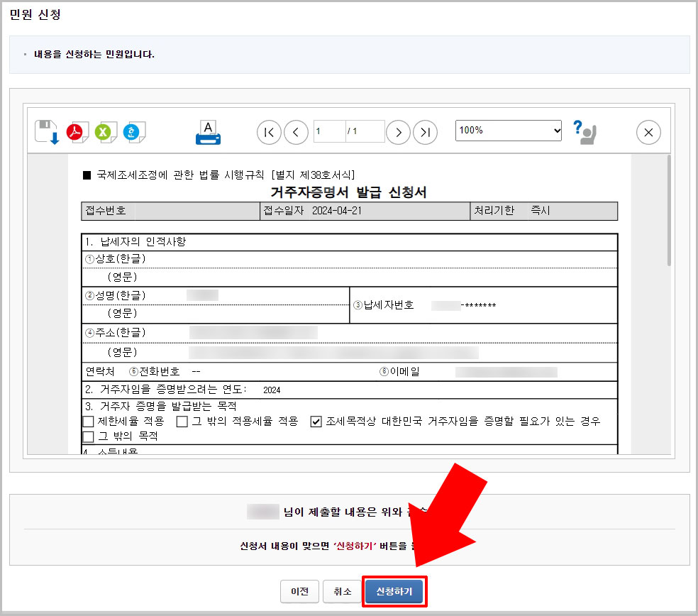Open the 100% zoom level dropdown
The width and height of the screenshot is (698, 616).
point(508,131)
